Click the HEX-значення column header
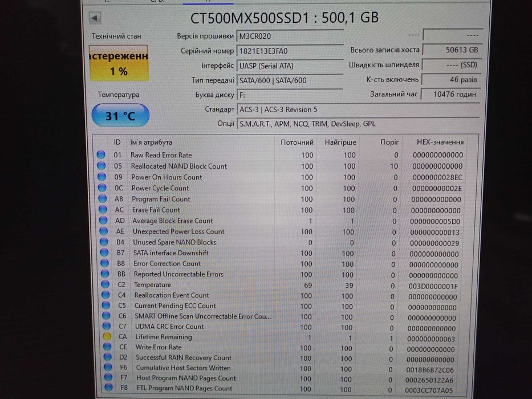Viewport: 532px width, 399px height. click(x=440, y=142)
